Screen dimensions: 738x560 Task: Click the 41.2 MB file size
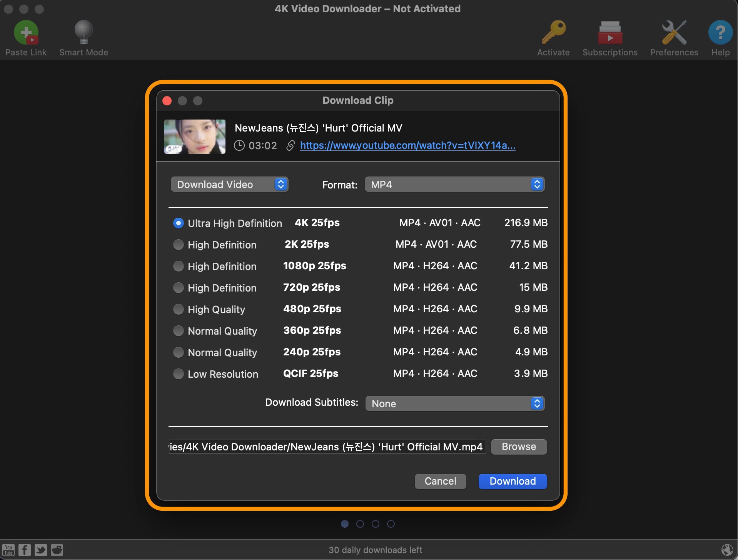(528, 266)
